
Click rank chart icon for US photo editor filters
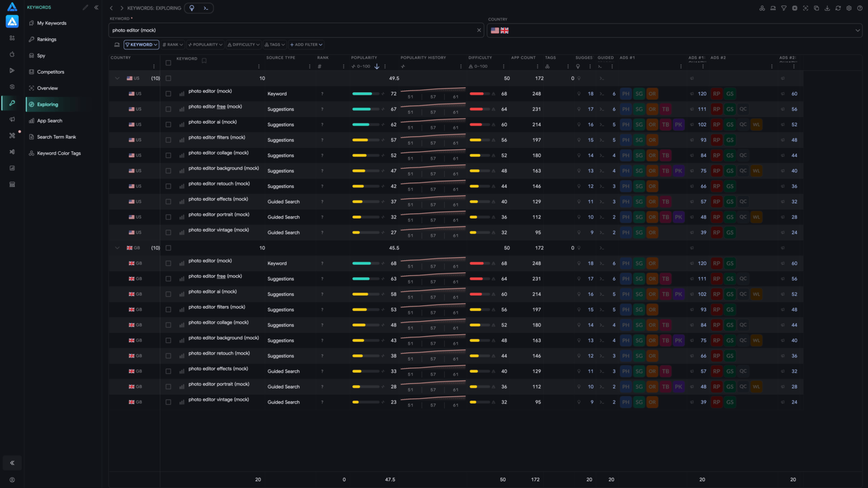(181, 140)
